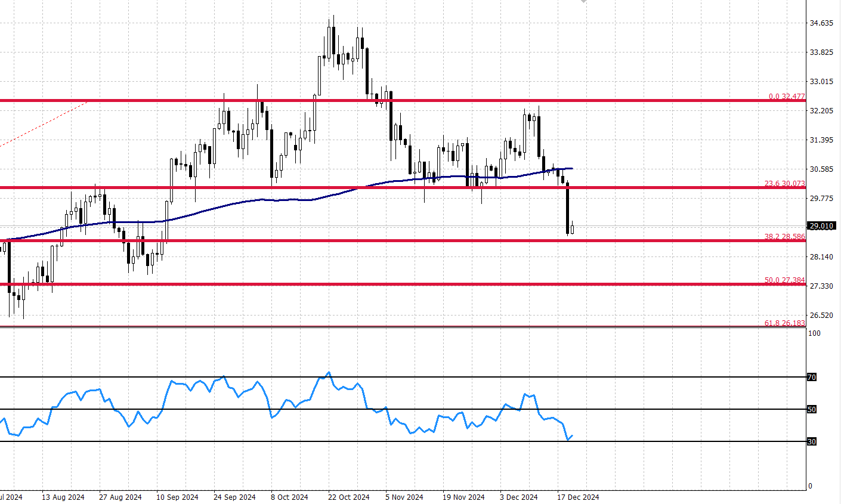Click the current price label 29.010

click(821, 226)
